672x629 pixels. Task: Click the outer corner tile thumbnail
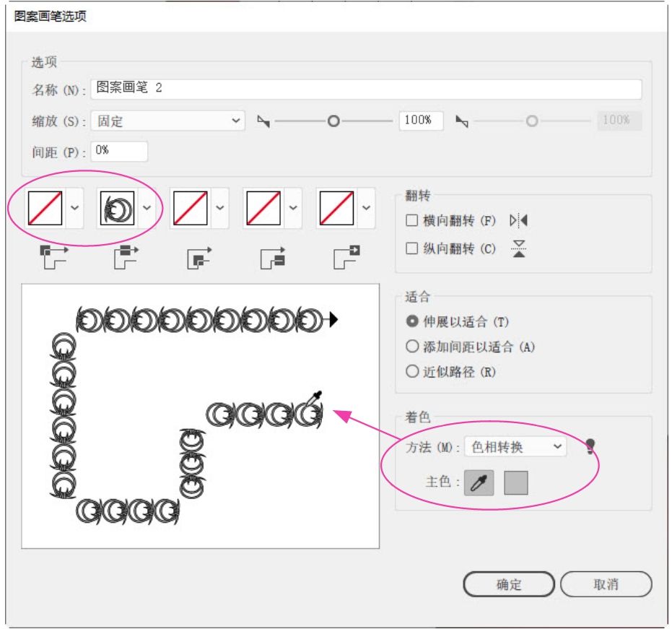click(x=45, y=208)
